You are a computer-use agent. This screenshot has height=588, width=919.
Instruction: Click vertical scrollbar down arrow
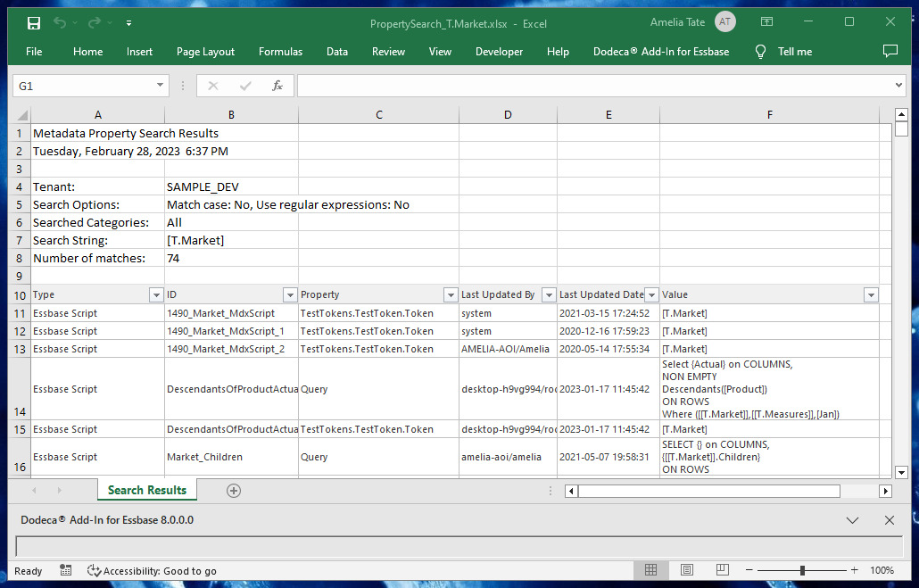901,472
